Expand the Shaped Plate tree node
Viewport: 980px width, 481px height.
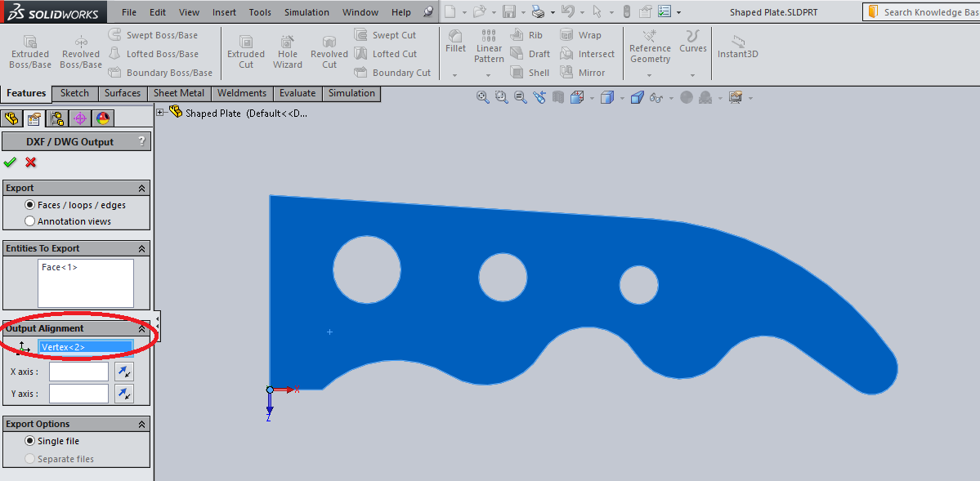(160, 113)
